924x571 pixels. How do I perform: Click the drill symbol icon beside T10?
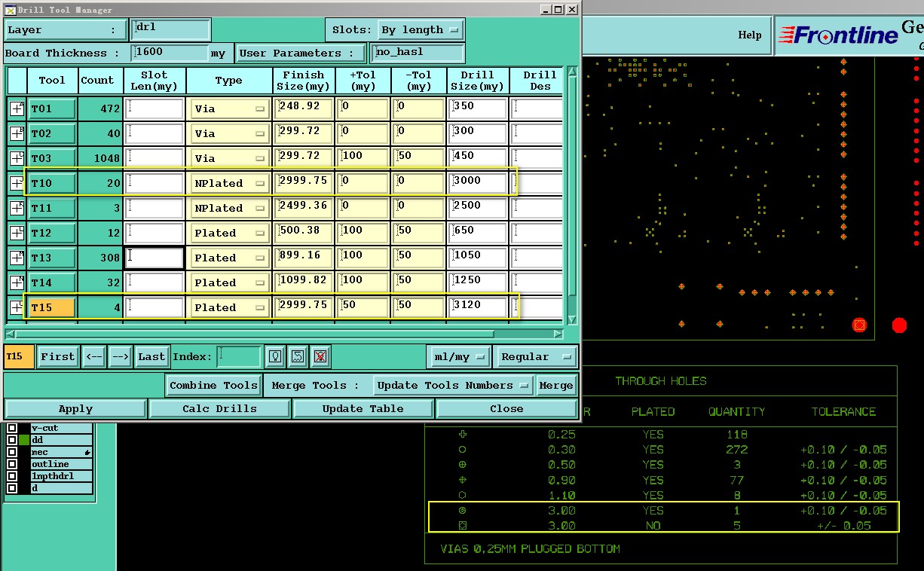click(x=17, y=183)
